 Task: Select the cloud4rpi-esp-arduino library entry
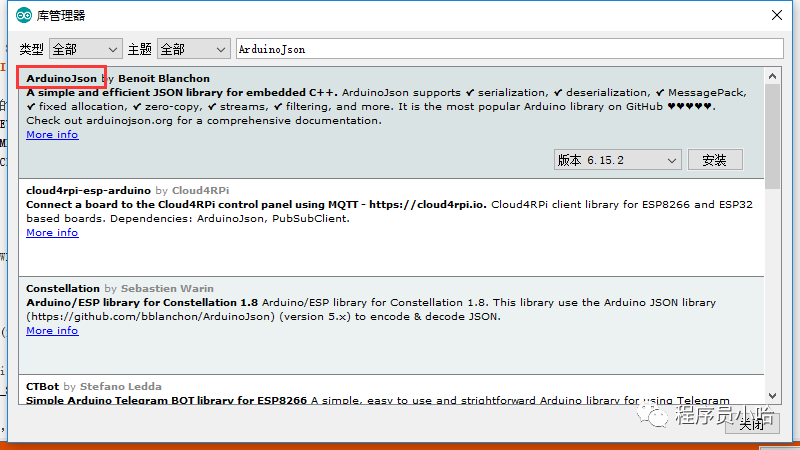(x=88, y=190)
